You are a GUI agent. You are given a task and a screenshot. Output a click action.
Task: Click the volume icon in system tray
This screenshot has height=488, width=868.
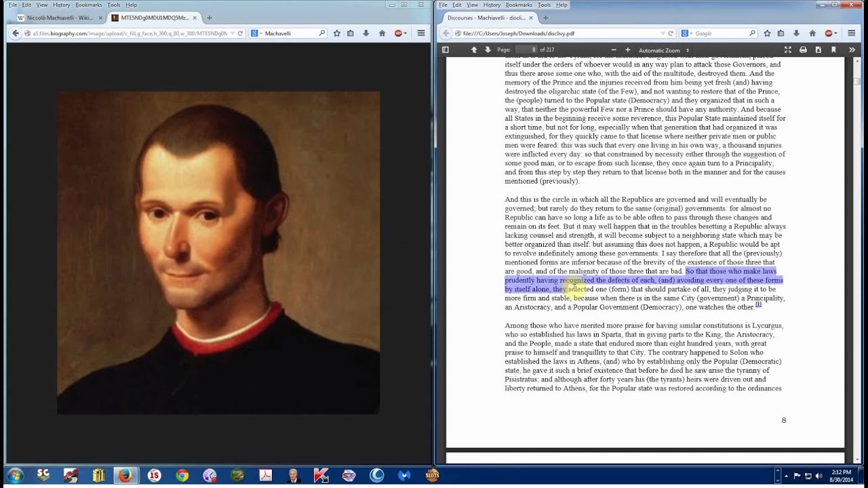819,476
